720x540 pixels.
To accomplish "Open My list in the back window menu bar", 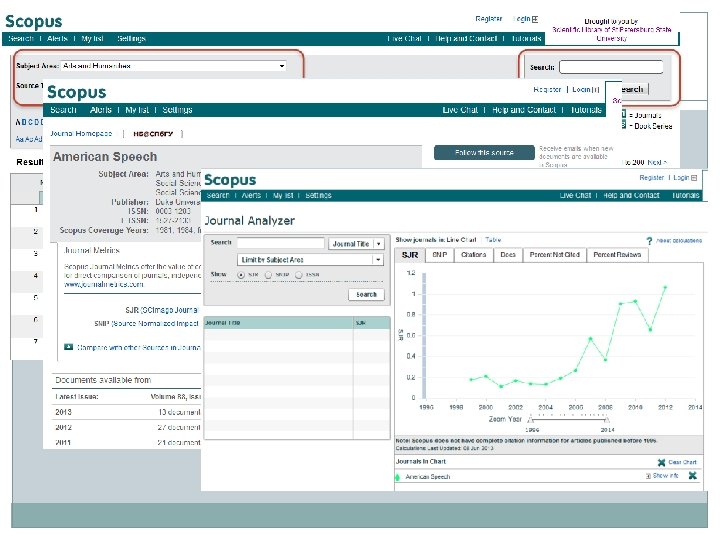I will tap(92, 39).
